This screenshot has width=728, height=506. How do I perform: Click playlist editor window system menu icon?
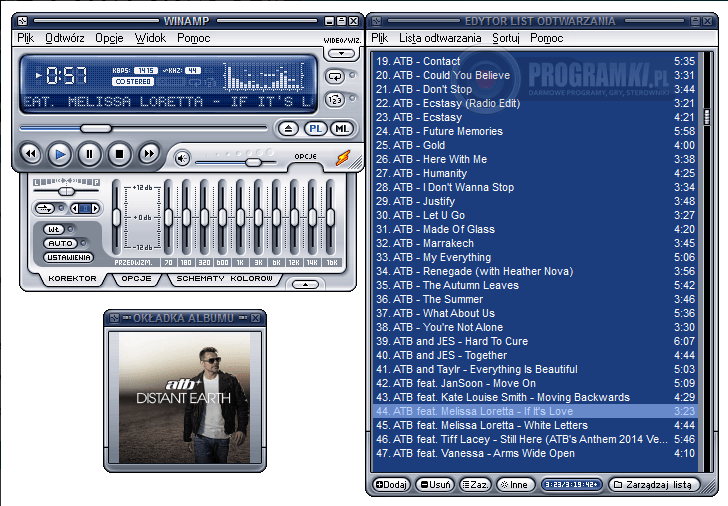pyautogui.click(x=377, y=21)
